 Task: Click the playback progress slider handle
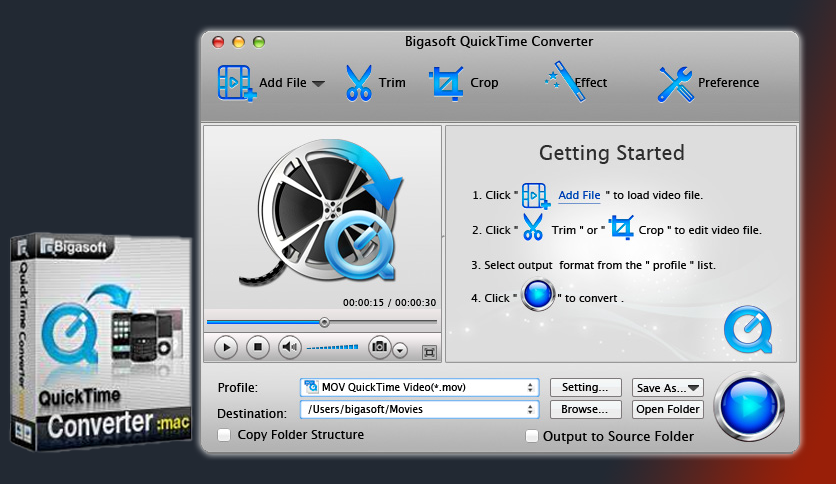click(x=324, y=322)
